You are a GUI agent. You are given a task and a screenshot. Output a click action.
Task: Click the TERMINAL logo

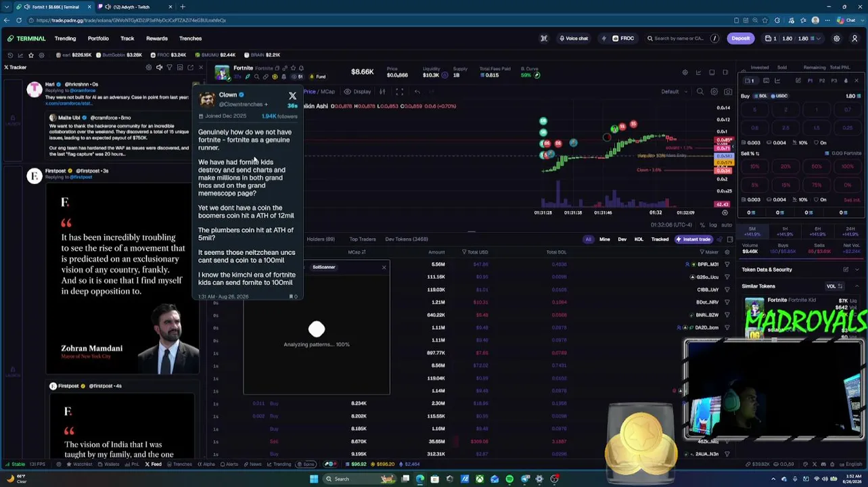pyautogui.click(x=27, y=39)
